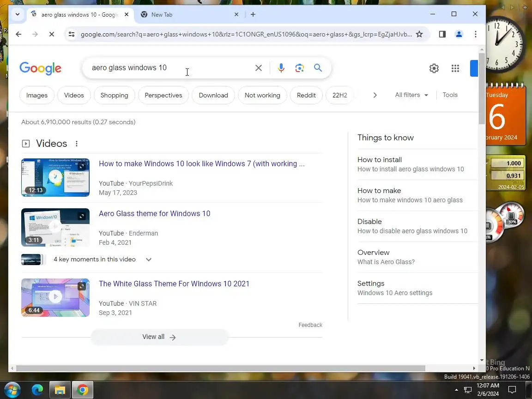The width and height of the screenshot is (532, 399).
Task: Open Settings Windows 10 Aero settings topic
Action: (x=417, y=288)
